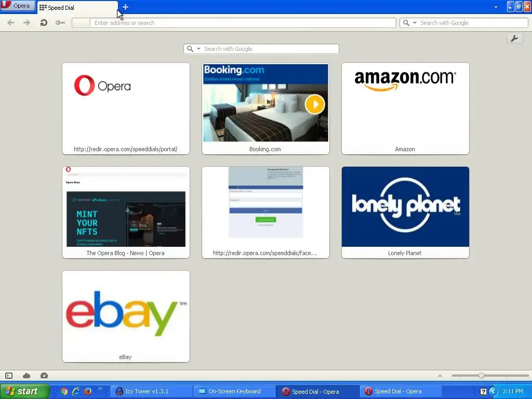Screen dimensions: 532x399
Task: Click the Opera Turbo gauge icon
Action: pos(44,376)
